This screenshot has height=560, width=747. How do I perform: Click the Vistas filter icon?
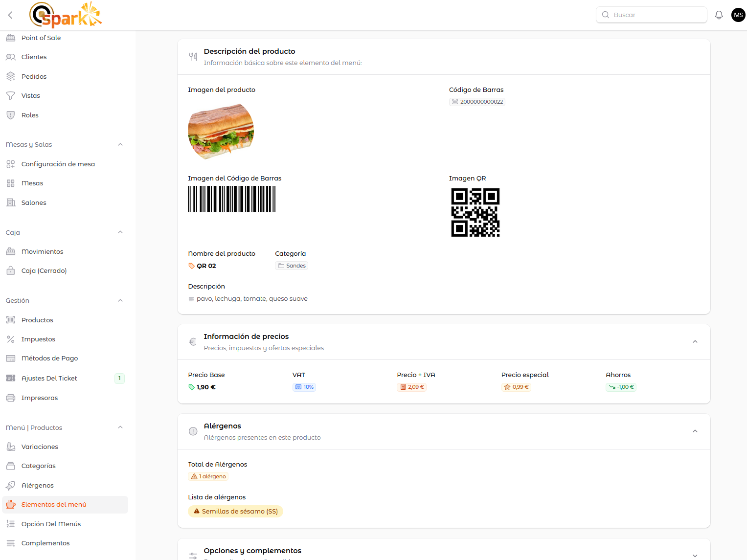point(11,96)
